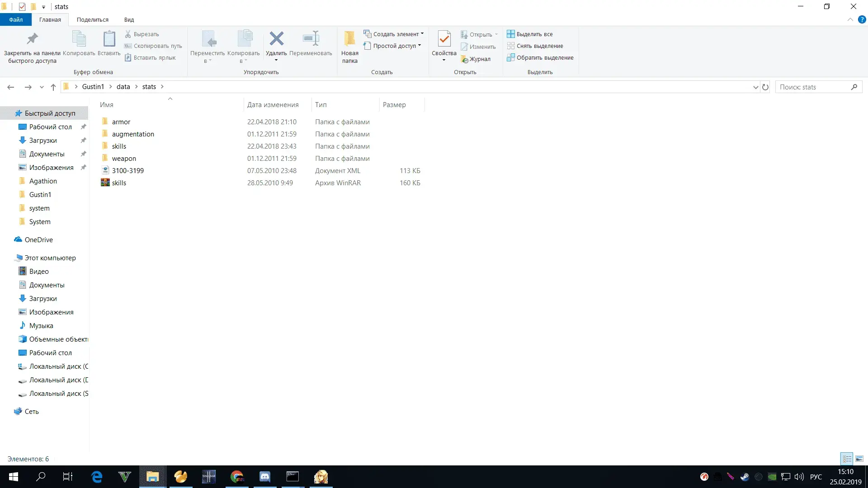Select the armor folder
The height and width of the screenshot is (488, 868).
tap(121, 122)
